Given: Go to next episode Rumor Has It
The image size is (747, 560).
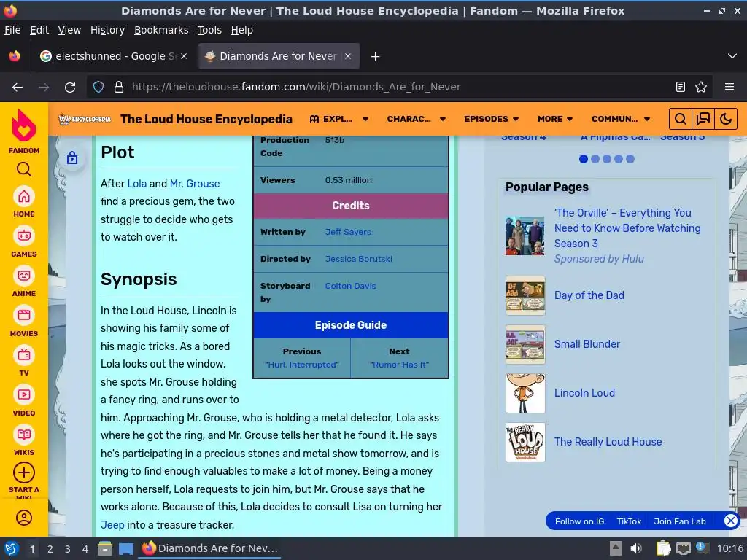Looking at the screenshot, I should (x=399, y=365).
